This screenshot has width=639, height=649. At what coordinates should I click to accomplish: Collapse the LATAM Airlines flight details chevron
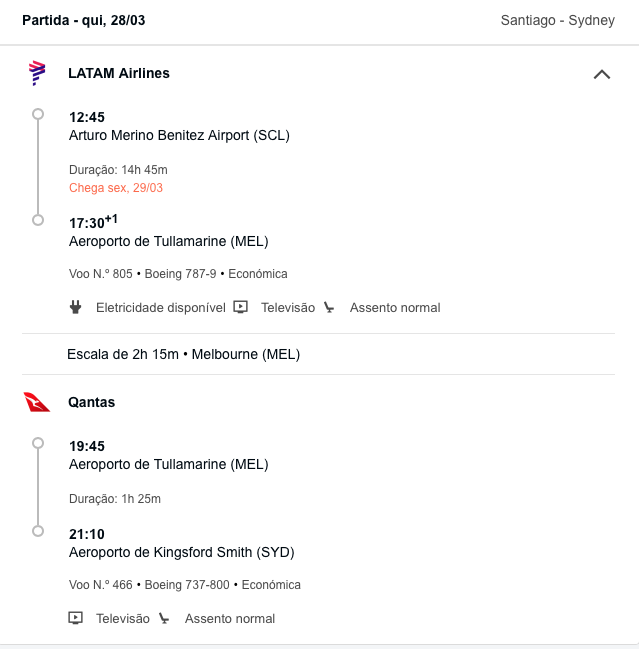point(602,74)
